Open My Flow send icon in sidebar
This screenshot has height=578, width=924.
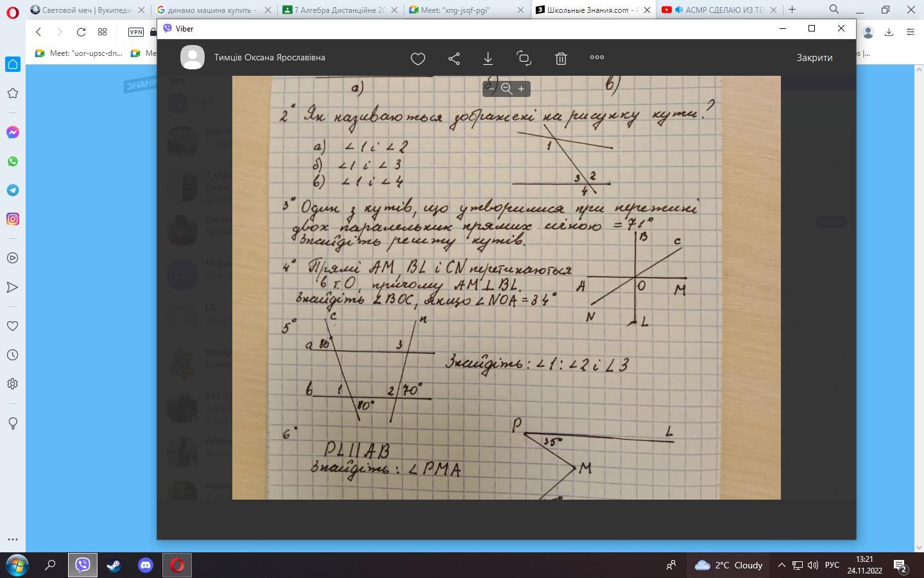click(x=12, y=287)
